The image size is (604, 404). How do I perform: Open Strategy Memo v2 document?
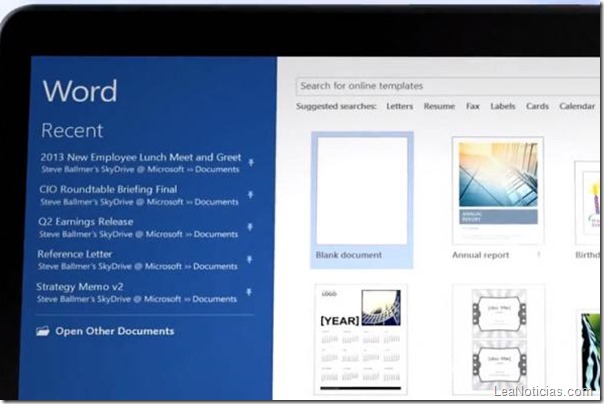coord(136,292)
